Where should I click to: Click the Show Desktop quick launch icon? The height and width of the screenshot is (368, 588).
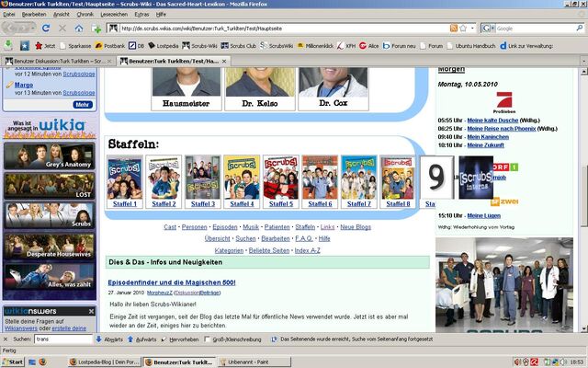[x=32, y=362]
